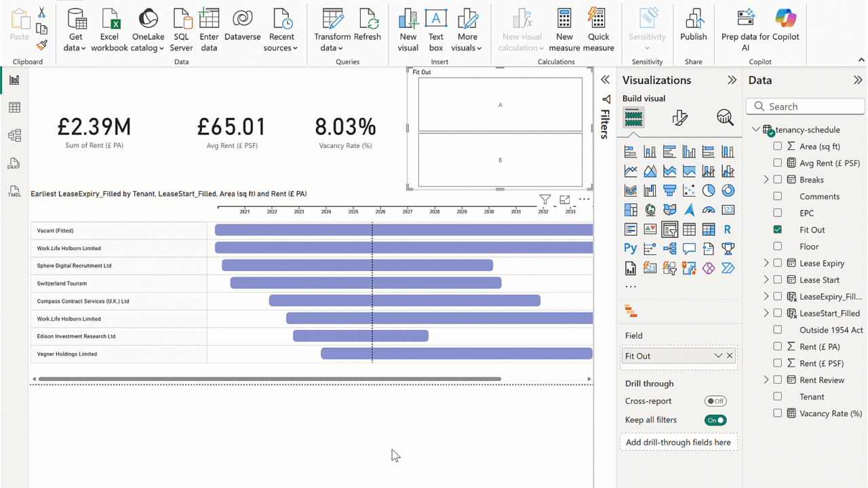Add a Q&A visual
Image resolution: width=868 pixels, height=488 pixels.
[x=689, y=249]
